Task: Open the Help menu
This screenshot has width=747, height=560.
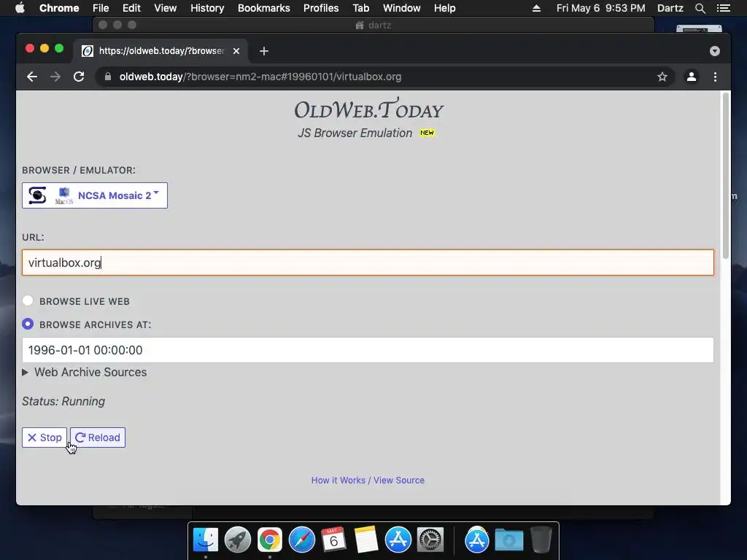Action: pyautogui.click(x=444, y=8)
